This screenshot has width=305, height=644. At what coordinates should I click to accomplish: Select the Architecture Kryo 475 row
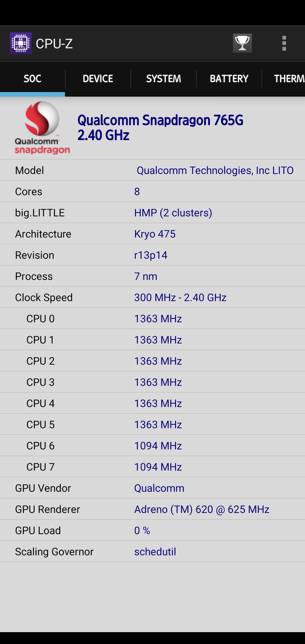152,234
